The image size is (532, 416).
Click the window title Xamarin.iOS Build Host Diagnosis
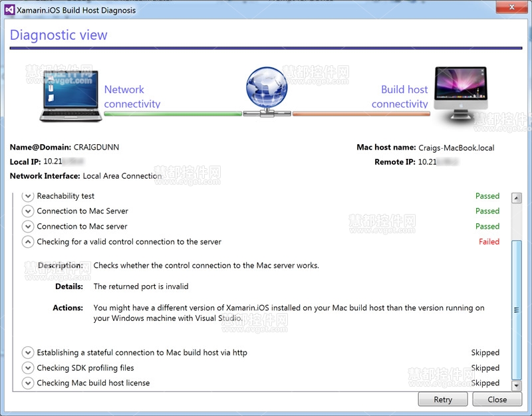[x=76, y=10]
